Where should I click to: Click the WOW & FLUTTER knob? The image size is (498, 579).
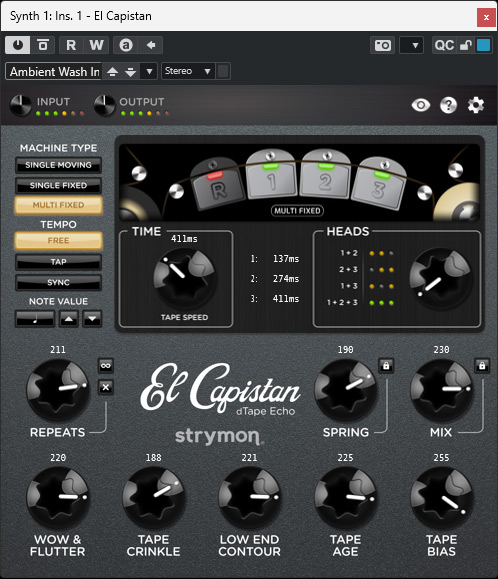coord(58,498)
